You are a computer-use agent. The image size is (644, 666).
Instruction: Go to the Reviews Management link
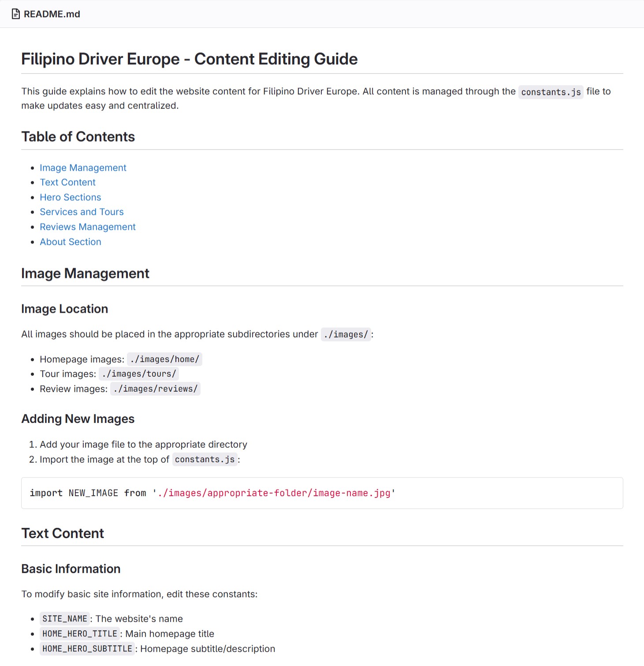(87, 227)
